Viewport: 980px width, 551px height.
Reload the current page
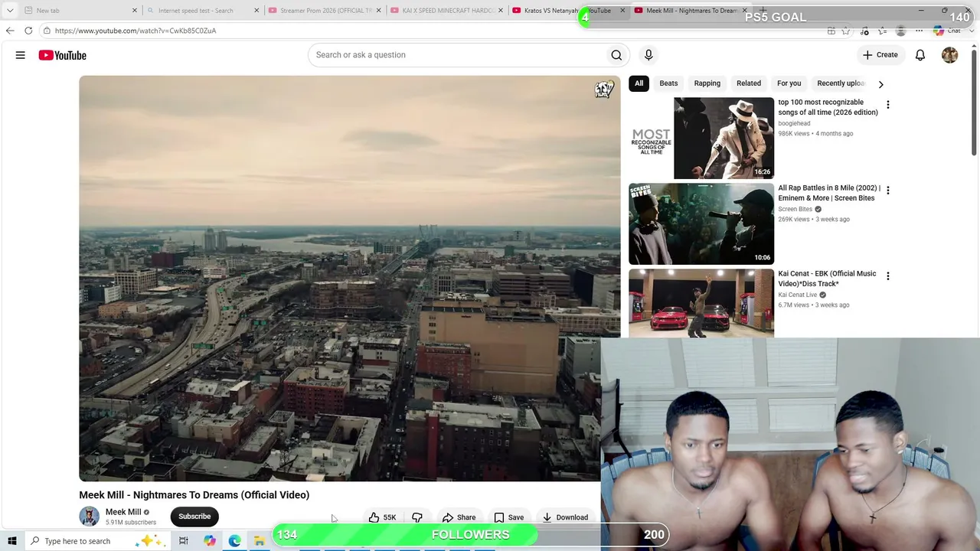tap(28, 31)
